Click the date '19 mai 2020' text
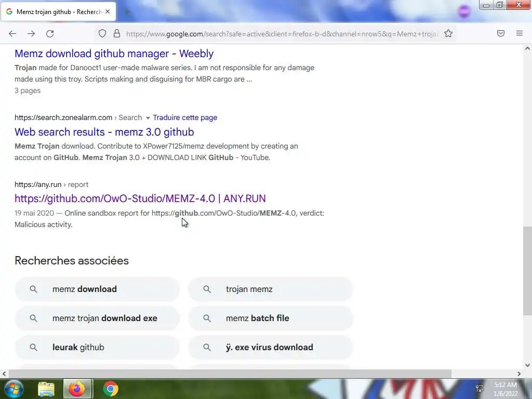Image resolution: width=532 pixels, height=399 pixels. point(34,213)
